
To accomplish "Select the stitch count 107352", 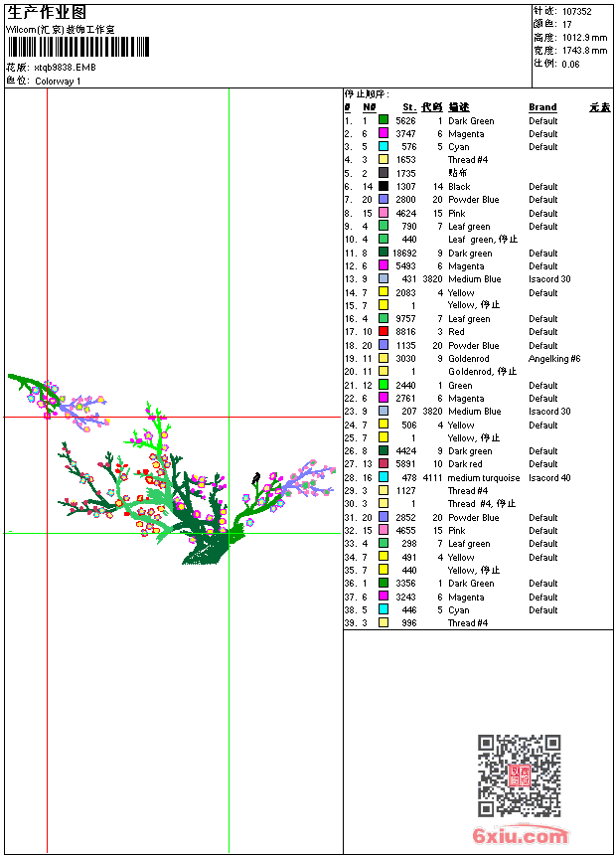I will click(576, 12).
